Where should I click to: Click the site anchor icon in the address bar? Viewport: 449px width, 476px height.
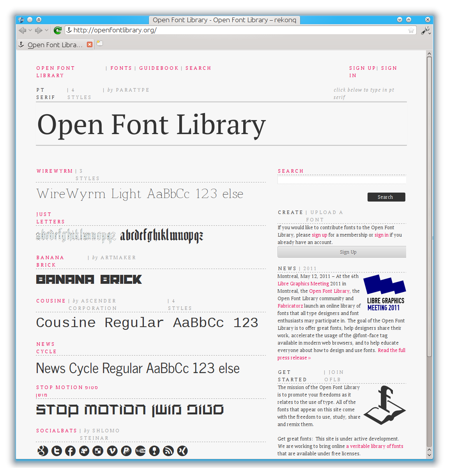point(69,30)
